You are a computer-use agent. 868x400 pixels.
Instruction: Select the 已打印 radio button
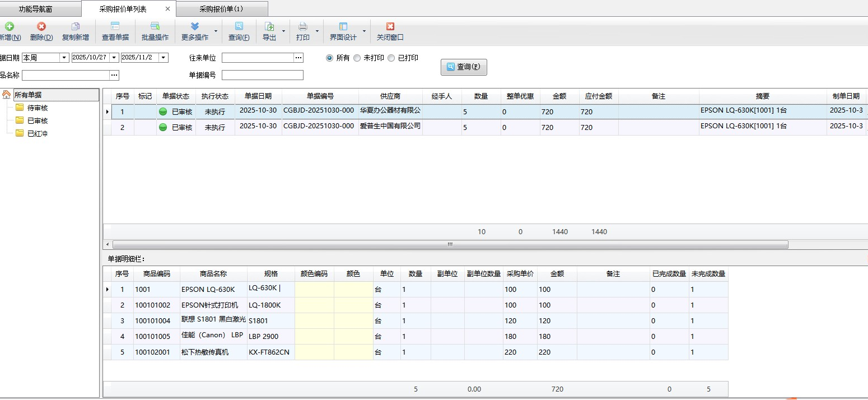pyautogui.click(x=391, y=58)
